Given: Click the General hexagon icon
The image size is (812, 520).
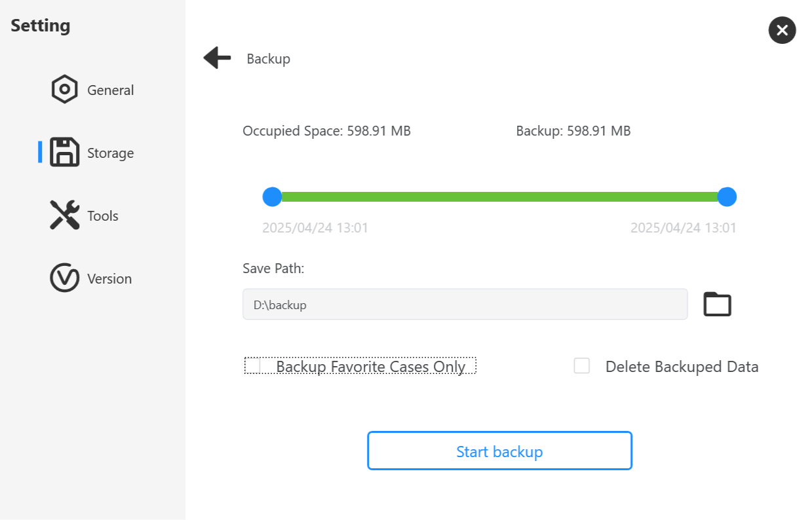Looking at the screenshot, I should click(x=65, y=90).
